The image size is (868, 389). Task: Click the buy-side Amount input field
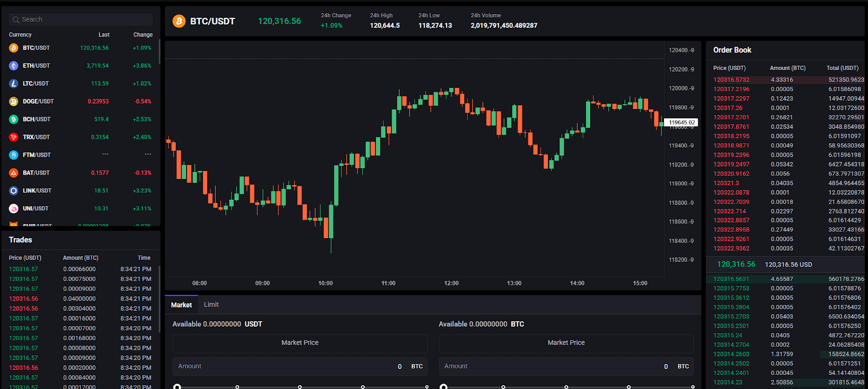tap(288, 366)
